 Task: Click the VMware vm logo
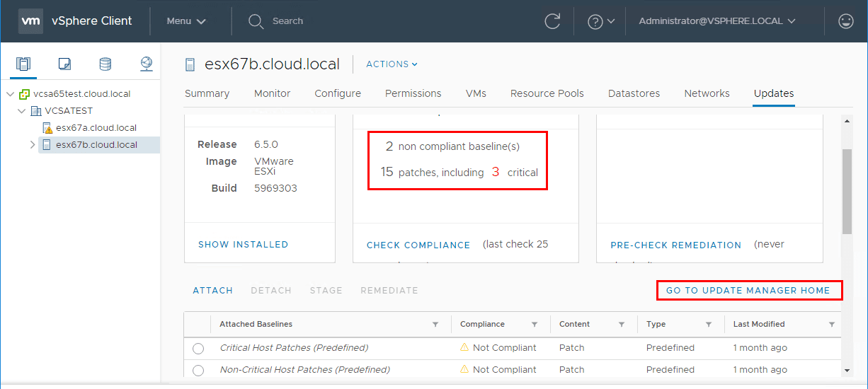(x=30, y=21)
